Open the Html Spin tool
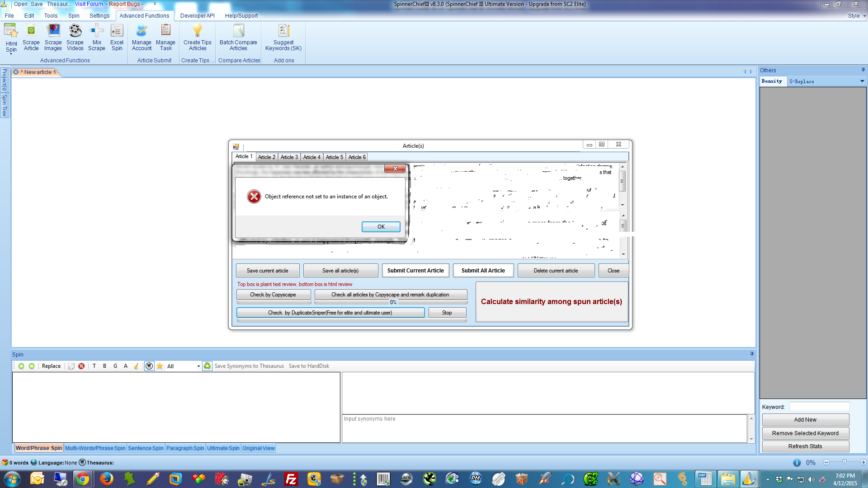Image resolution: width=868 pixels, height=488 pixels. [x=11, y=38]
